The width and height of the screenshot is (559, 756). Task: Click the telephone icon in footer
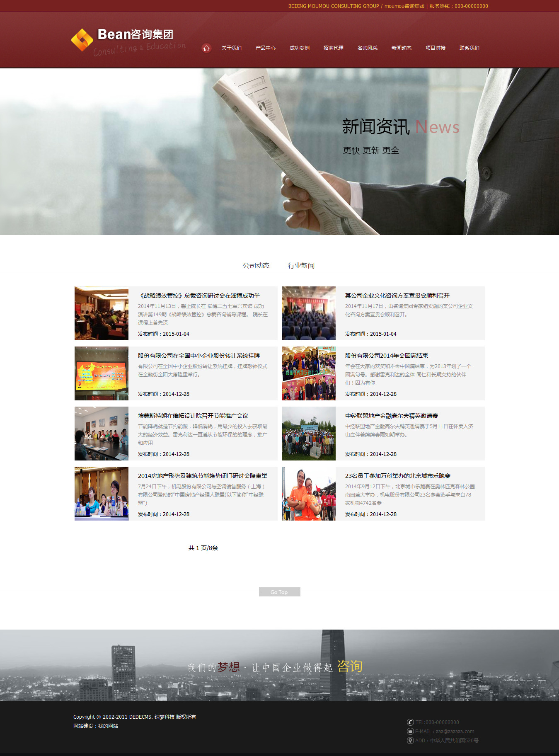pyautogui.click(x=410, y=722)
